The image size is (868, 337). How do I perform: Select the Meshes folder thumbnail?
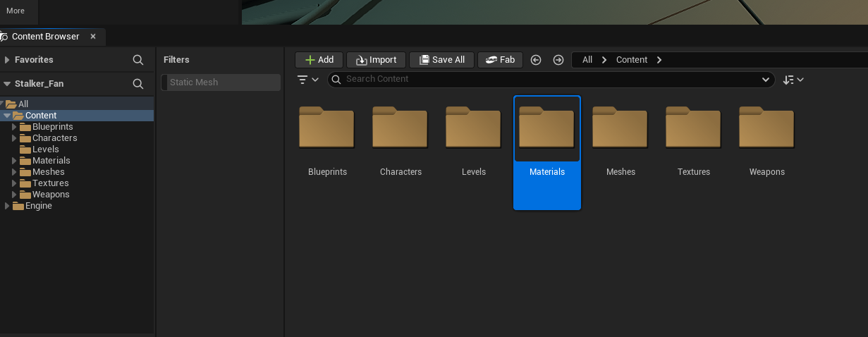pos(620,127)
